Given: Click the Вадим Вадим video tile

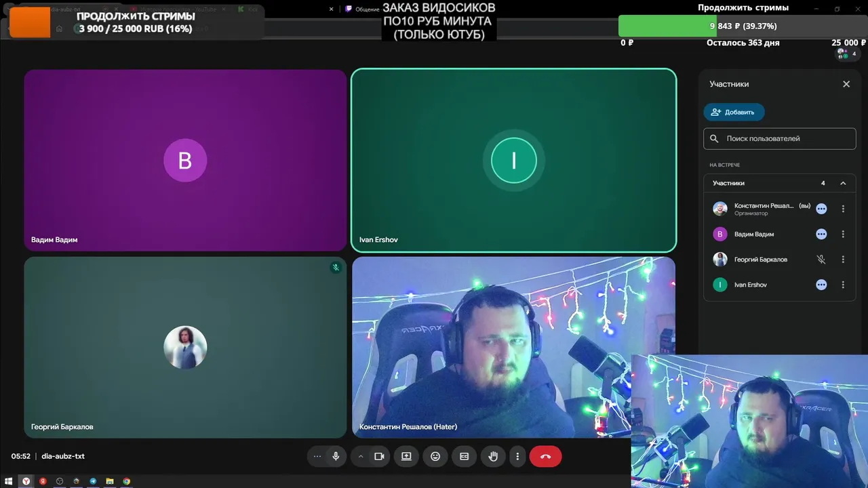Looking at the screenshot, I should (x=185, y=160).
